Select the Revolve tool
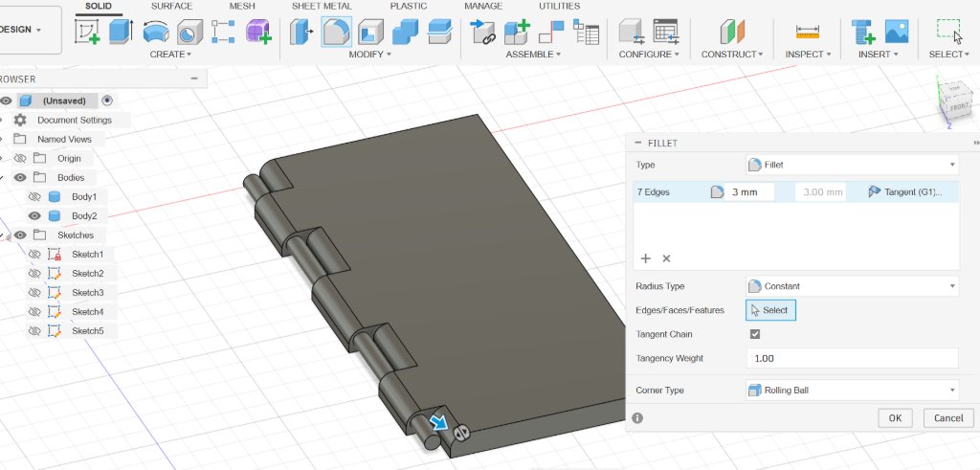 point(156,32)
